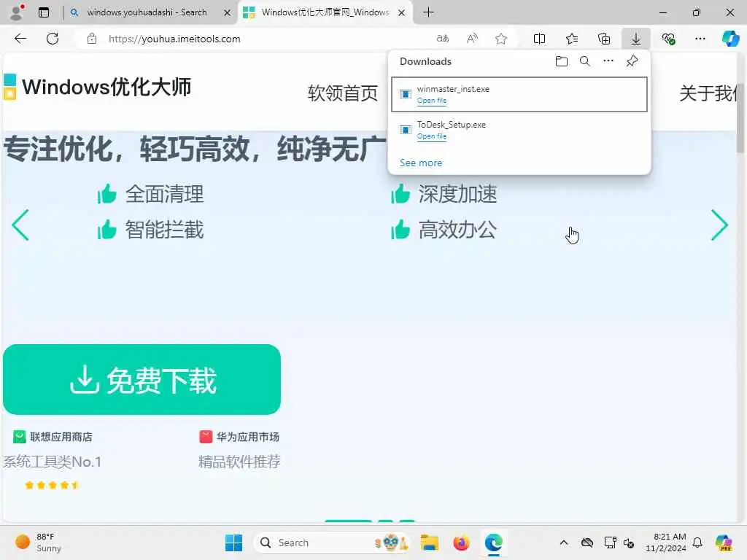Click the 免费下载 download button

[142, 379]
